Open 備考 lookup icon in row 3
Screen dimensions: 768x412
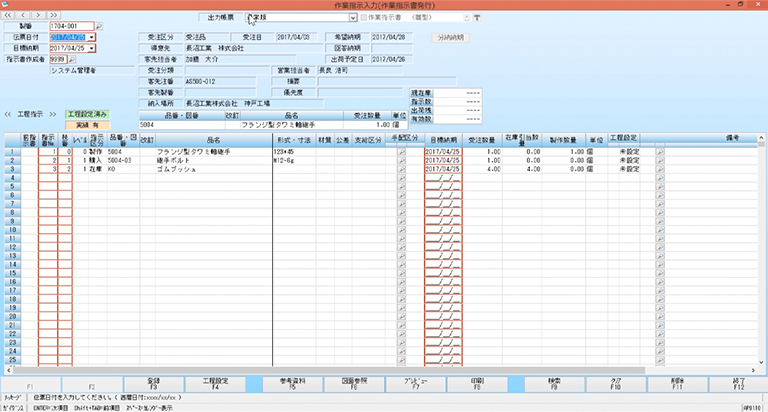(x=660, y=170)
